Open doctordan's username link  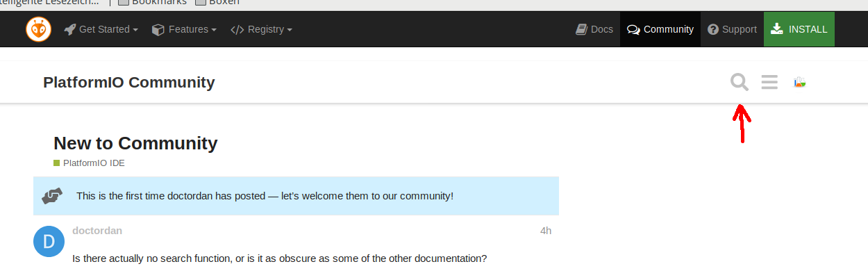97,230
